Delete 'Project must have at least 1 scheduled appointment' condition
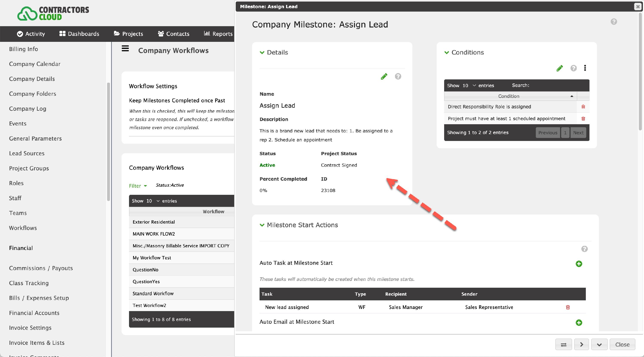Screen dimensions: 644x357 pyautogui.click(x=583, y=119)
